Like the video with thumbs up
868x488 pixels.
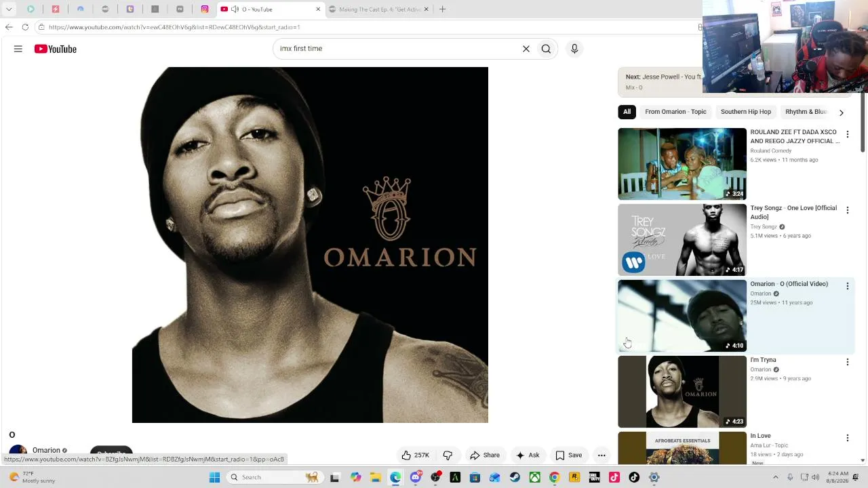(x=415, y=455)
